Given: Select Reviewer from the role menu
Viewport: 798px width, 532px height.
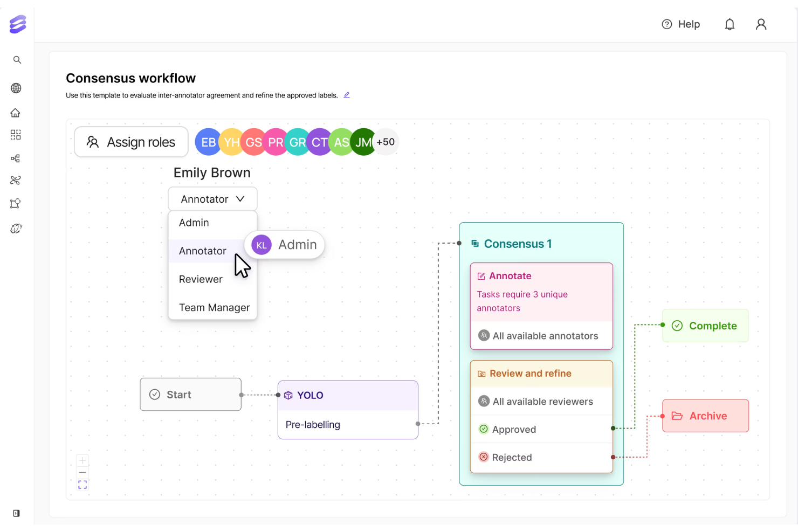Looking at the screenshot, I should (201, 279).
